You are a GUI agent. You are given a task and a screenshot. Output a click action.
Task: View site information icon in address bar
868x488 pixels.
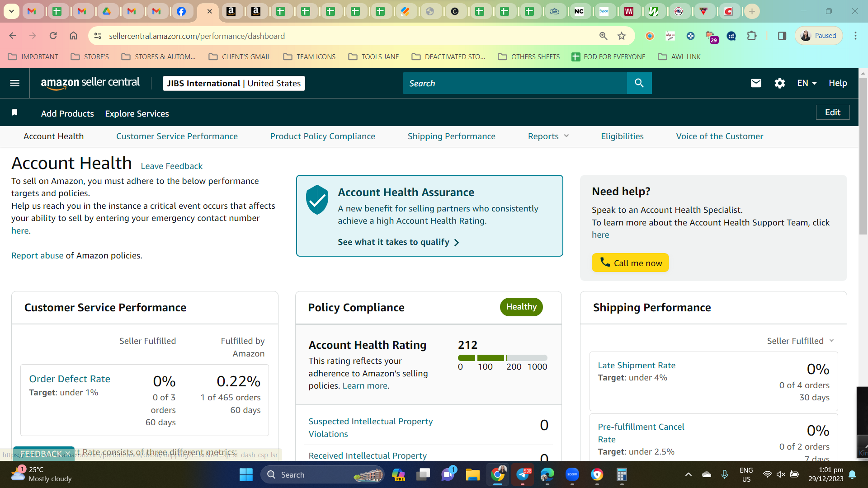click(98, 36)
